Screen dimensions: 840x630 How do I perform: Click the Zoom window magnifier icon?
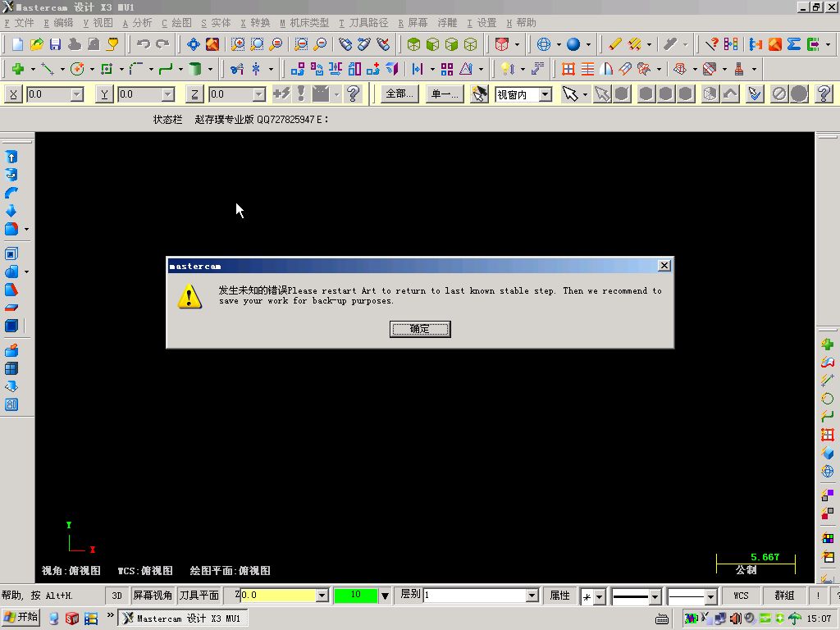pos(238,44)
